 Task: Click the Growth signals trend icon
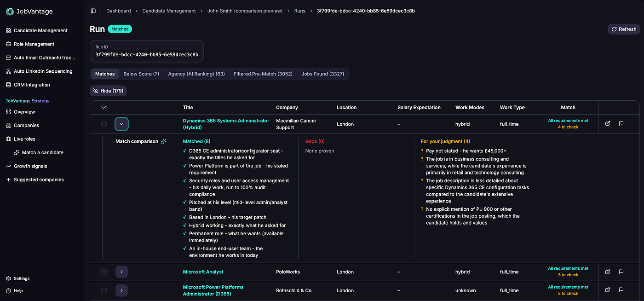(9, 166)
